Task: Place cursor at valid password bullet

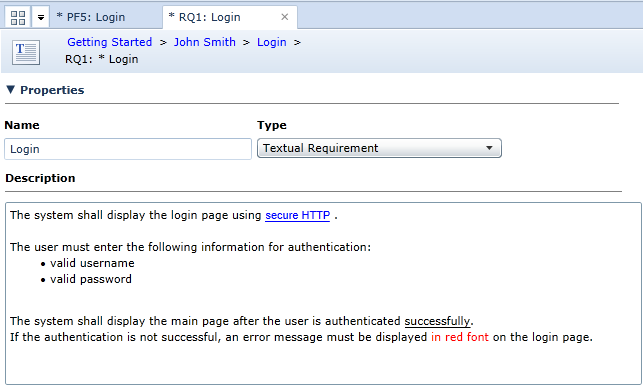Action: pos(91,279)
